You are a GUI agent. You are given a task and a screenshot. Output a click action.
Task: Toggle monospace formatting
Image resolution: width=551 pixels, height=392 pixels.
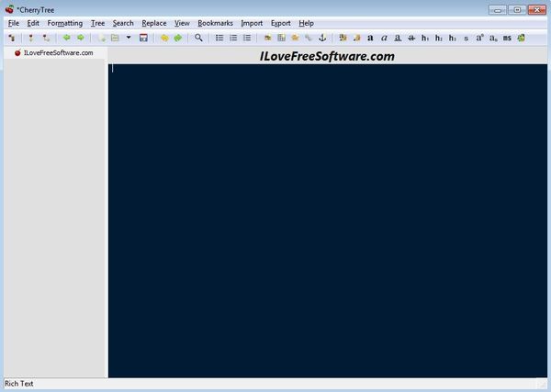click(x=507, y=38)
